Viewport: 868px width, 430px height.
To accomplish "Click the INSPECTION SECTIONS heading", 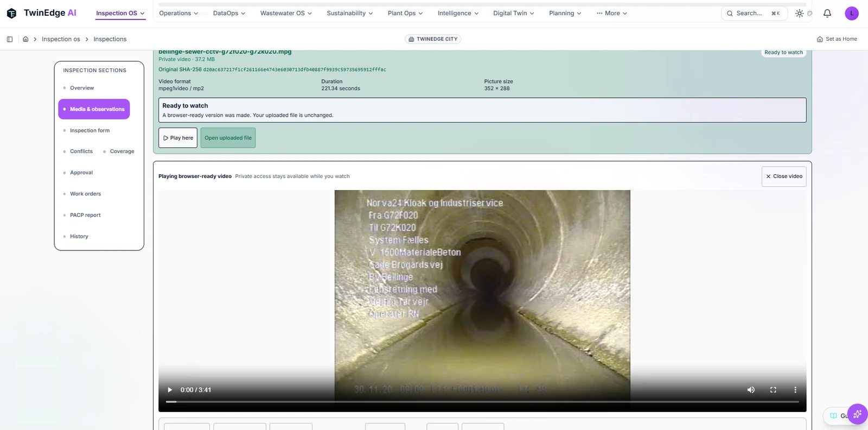I will point(94,71).
